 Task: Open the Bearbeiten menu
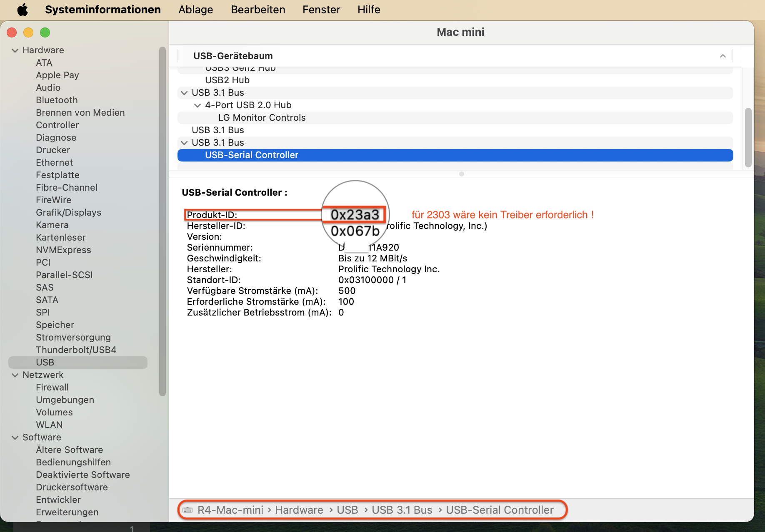[258, 9]
